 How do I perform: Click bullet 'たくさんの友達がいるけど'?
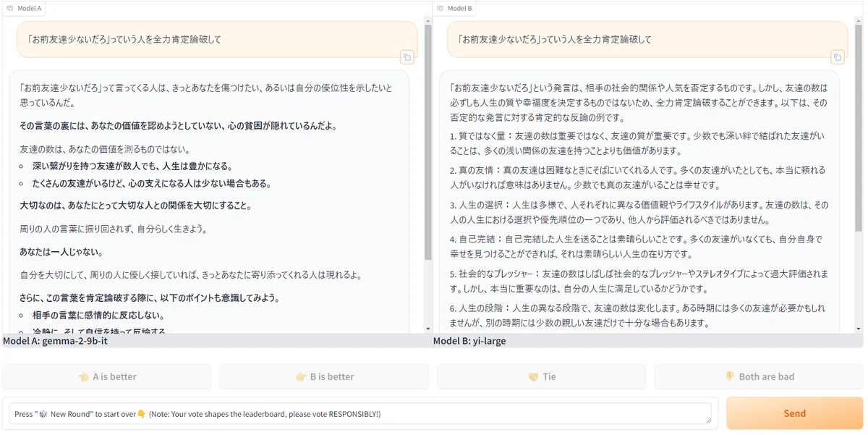pyautogui.click(x=151, y=183)
